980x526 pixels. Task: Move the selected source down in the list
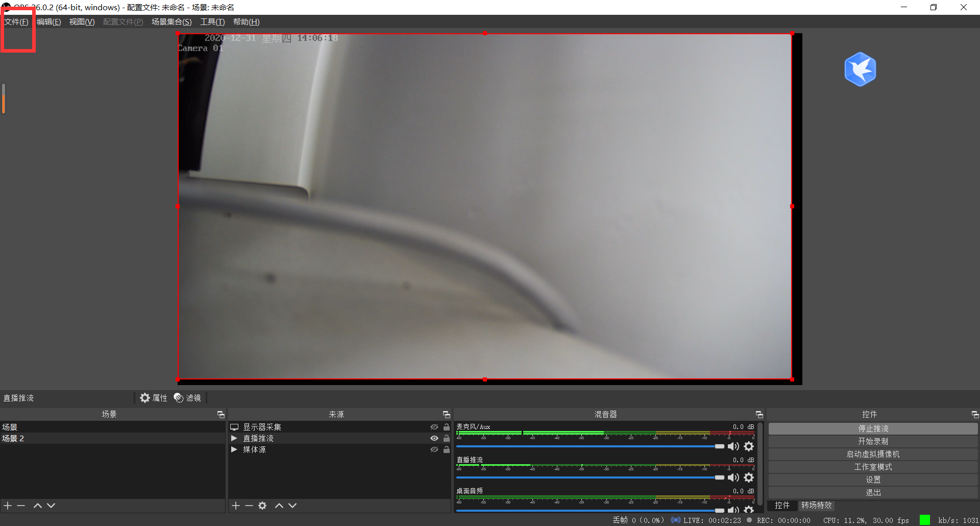tap(292, 506)
